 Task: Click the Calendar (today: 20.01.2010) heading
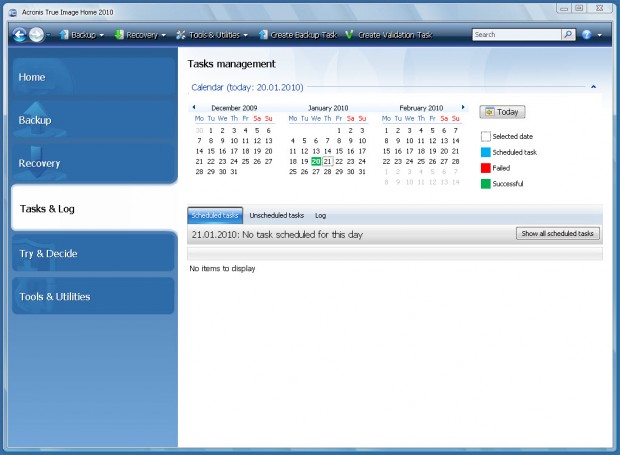tap(247, 87)
